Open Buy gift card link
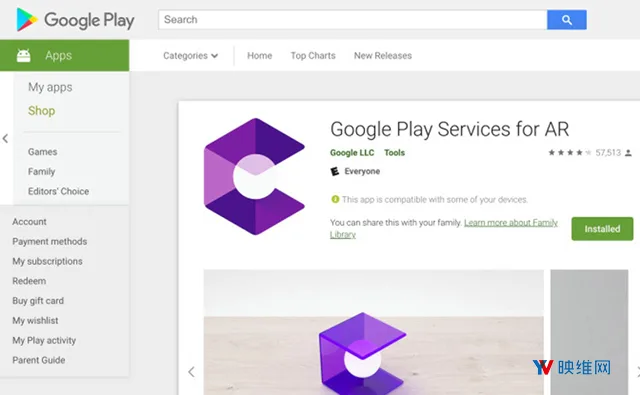Viewport: 640px width, 395px height. point(38,301)
